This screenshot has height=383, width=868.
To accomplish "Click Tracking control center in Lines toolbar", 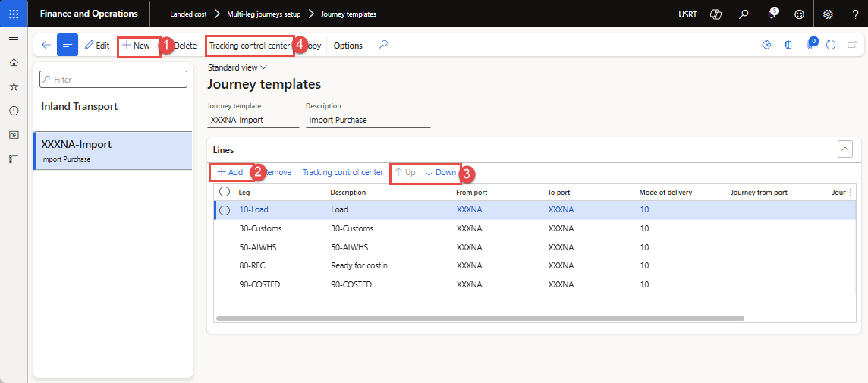I will [343, 172].
